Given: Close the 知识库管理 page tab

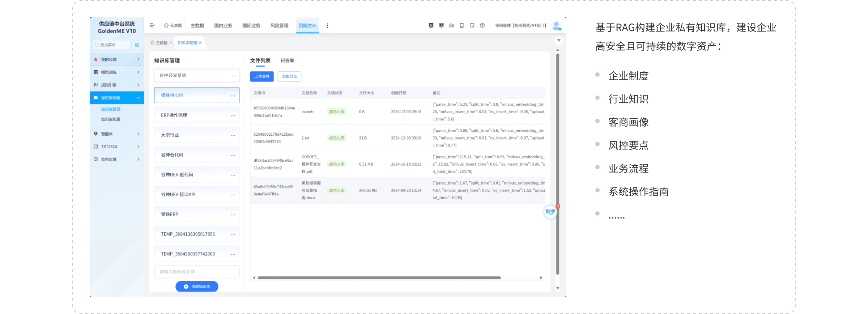Looking at the screenshot, I should (200, 43).
